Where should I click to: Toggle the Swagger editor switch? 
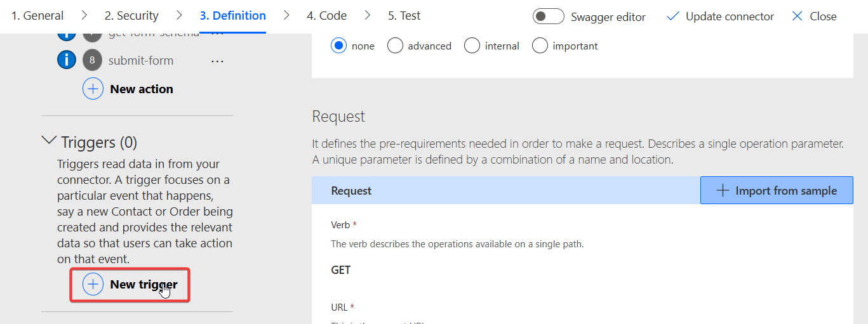[549, 16]
